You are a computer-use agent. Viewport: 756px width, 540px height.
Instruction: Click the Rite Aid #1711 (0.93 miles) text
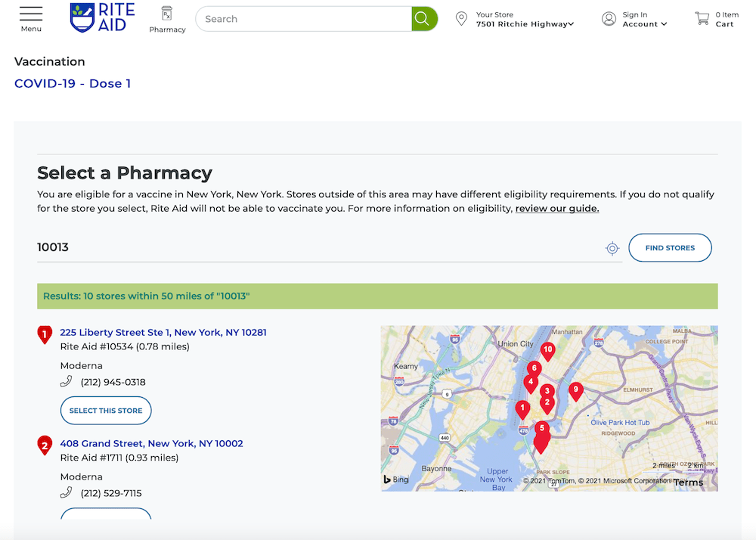tap(119, 458)
